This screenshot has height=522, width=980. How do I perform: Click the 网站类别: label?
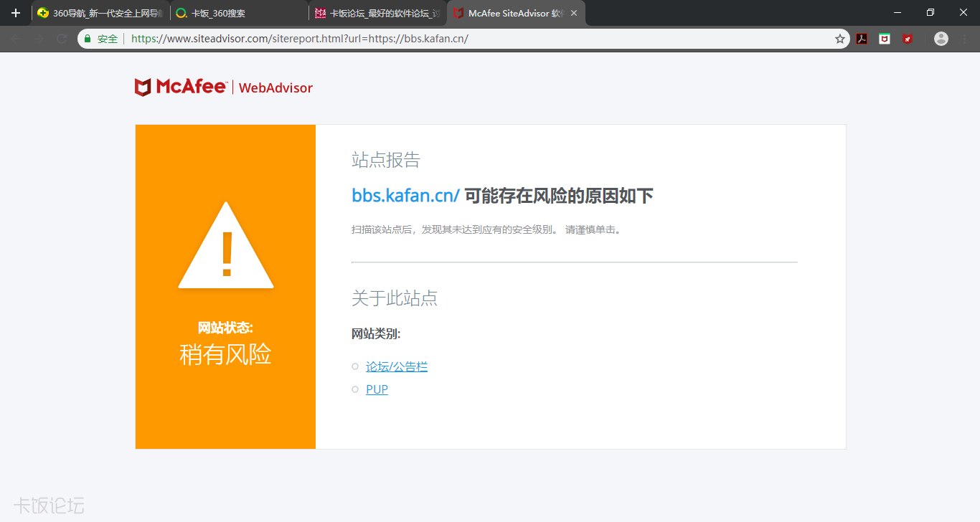tap(376, 333)
